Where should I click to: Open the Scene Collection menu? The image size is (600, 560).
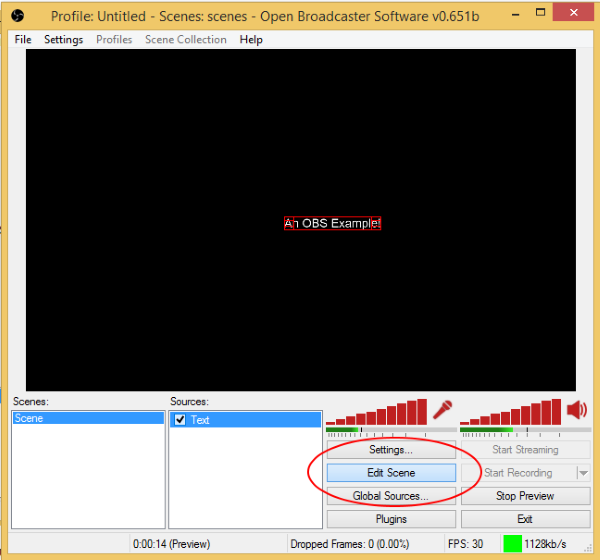pyautogui.click(x=186, y=40)
